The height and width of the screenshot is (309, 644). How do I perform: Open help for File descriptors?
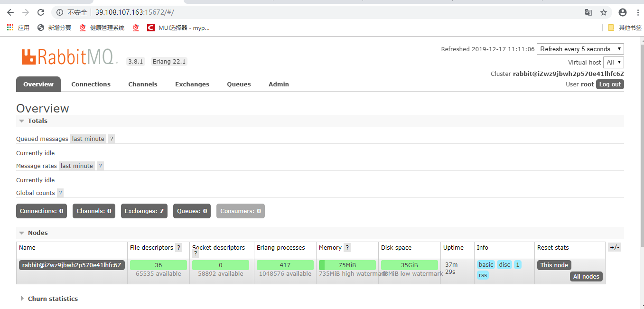click(x=178, y=247)
